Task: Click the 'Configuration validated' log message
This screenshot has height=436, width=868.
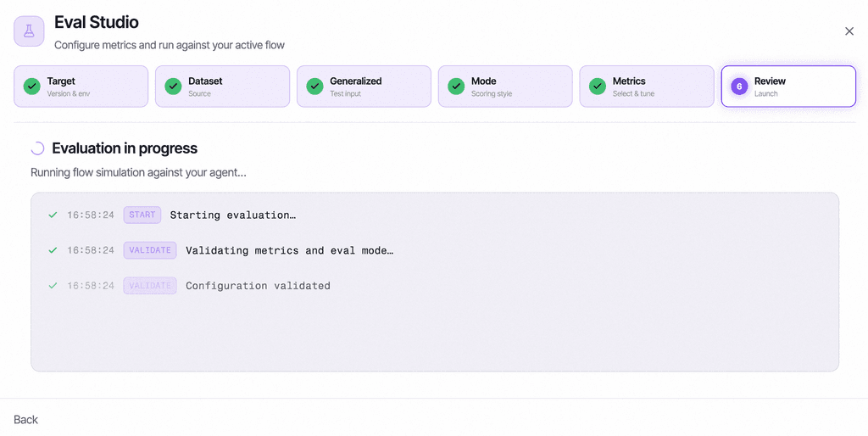Action: (x=258, y=286)
